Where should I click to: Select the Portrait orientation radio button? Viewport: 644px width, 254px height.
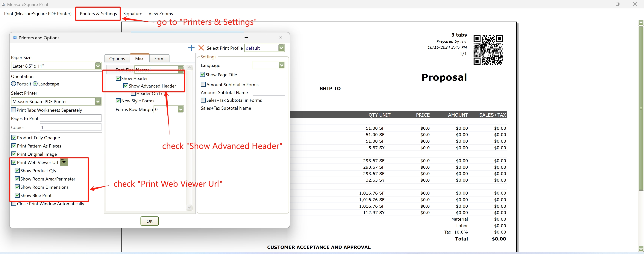(x=13, y=84)
